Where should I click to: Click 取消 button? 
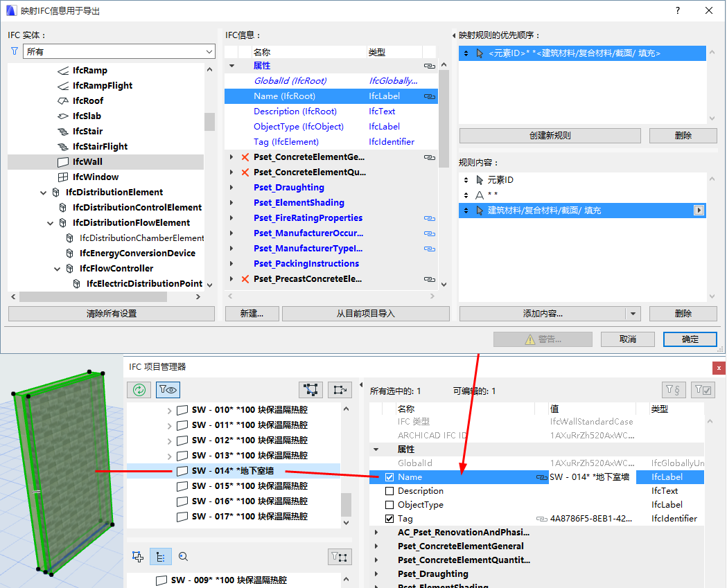(x=628, y=339)
